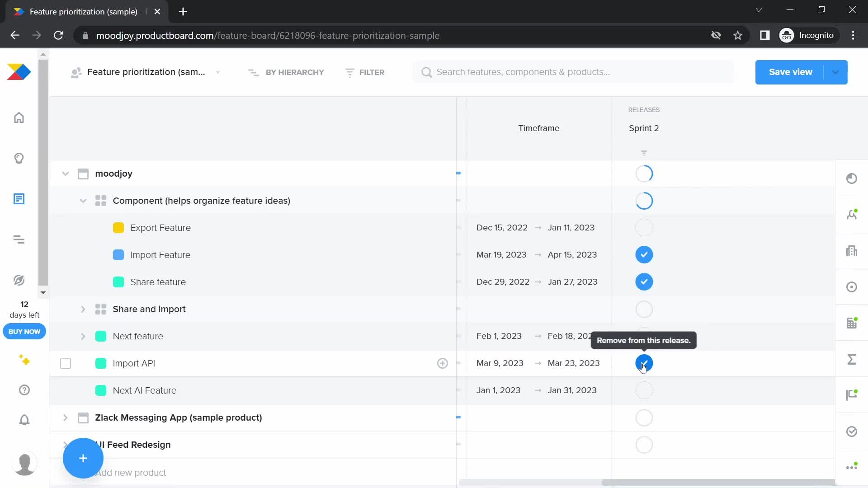The height and width of the screenshot is (488, 868).
Task: Remove Import Feature from Sprint 2 release
Action: pyautogui.click(x=644, y=255)
